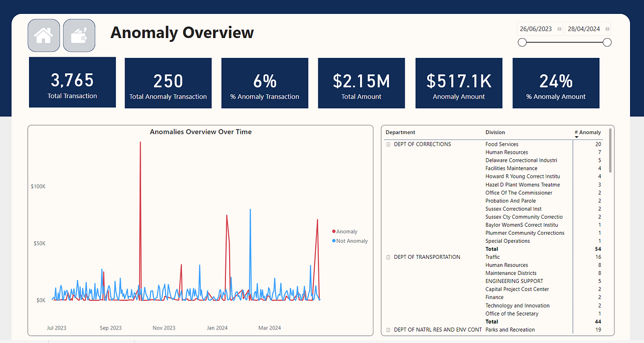Click the start date field showing 26/06/2023
644x343 pixels.
536,28
